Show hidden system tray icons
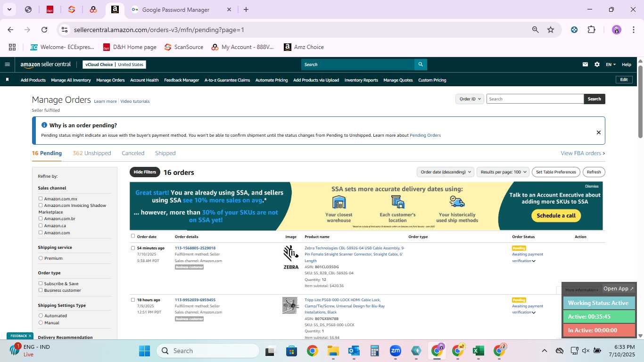The image size is (644, 362). click(x=544, y=351)
